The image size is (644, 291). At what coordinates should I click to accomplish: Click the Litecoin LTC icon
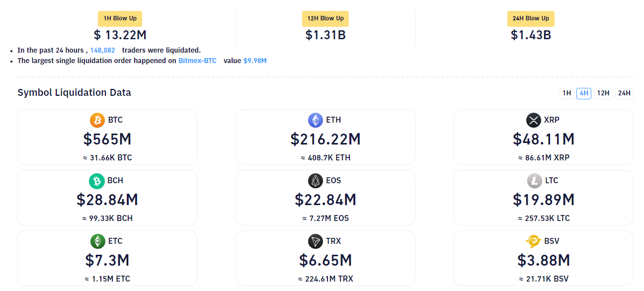pos(535,181)
